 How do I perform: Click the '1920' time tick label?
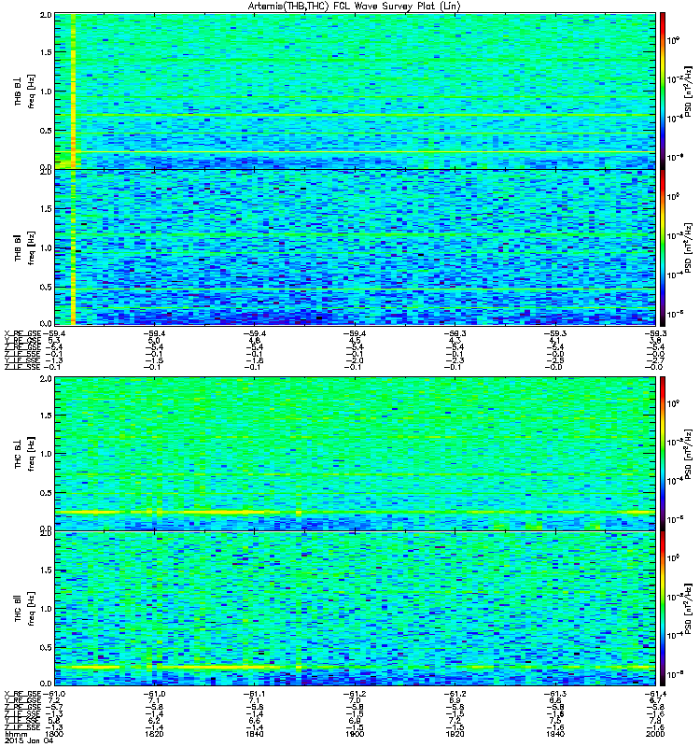point(455,734)
